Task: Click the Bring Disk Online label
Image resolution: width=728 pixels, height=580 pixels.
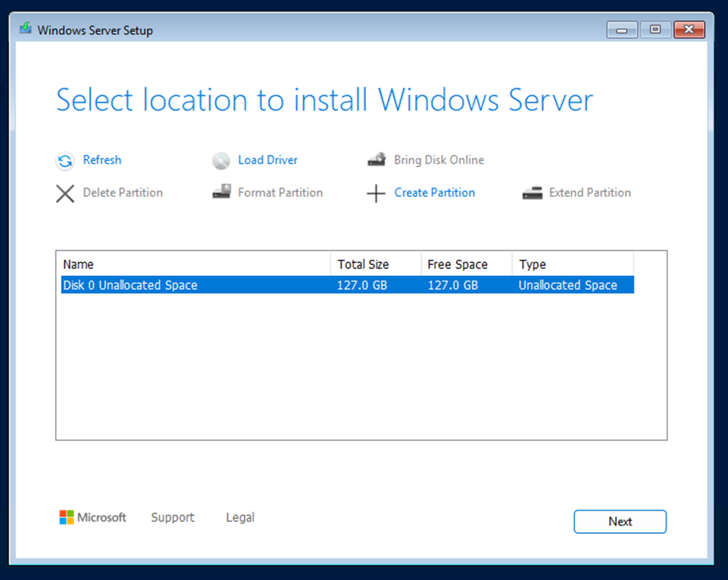Action: point(439,160)
